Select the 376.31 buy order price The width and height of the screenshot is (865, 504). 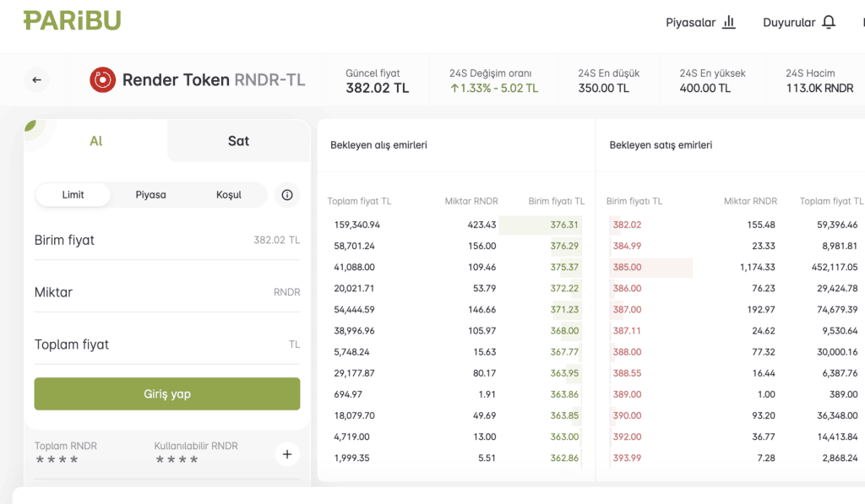point(564,225)
